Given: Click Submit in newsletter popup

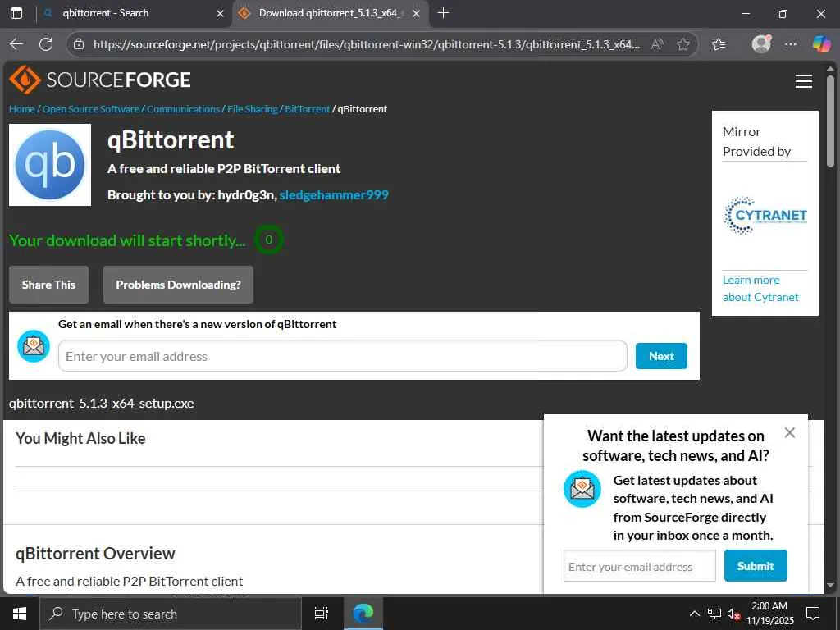Looking at the screenshot, I should pos(756,566).
